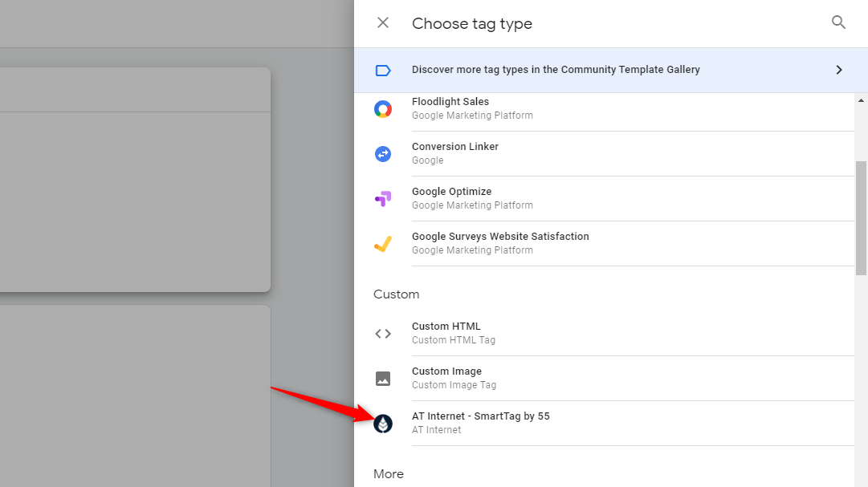Select AT Internet - SmartTag by 55 text
This screenshot has width=868, height=487.
[x=480, y=416]
